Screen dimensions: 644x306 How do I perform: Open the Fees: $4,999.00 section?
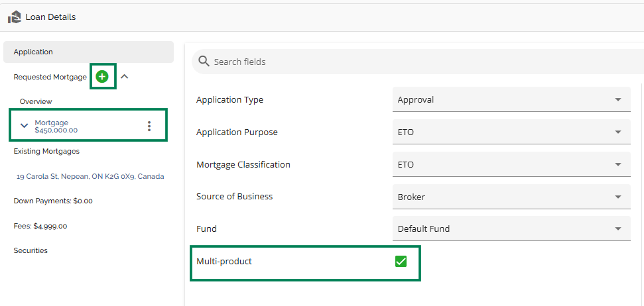coord(40,226)
